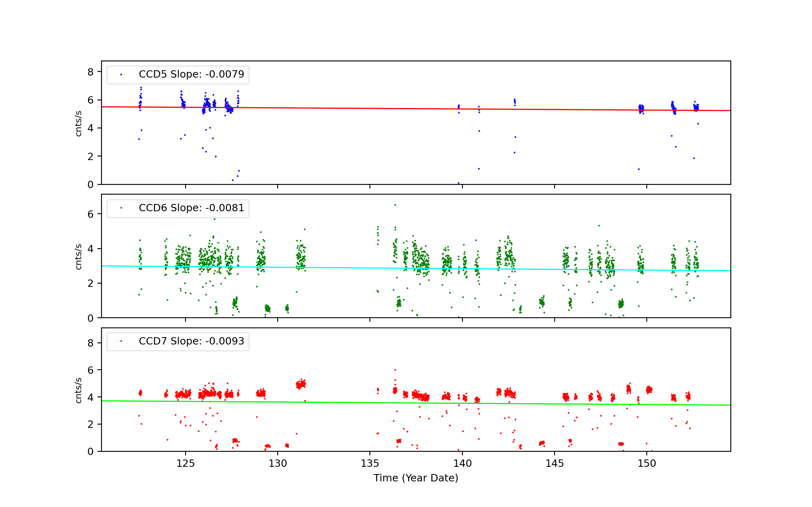
Task: Click the blue CCD5 legend marker
Action: (121, 75)
